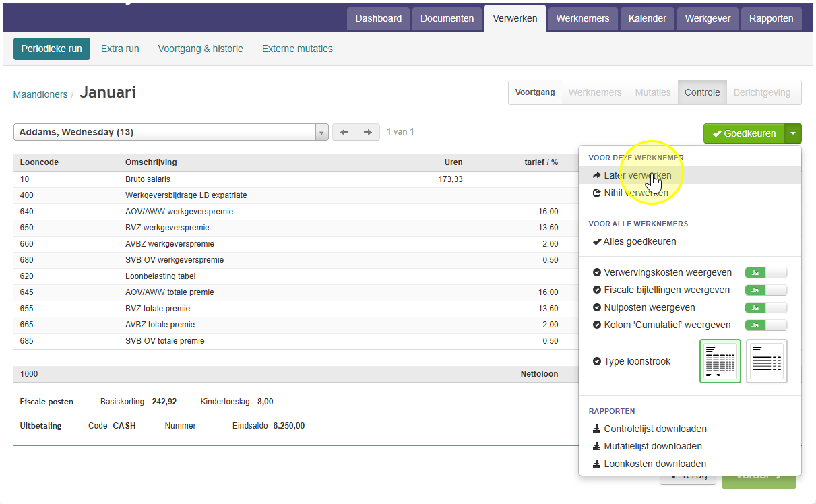Open Verwerken tab

pos(515,18)
